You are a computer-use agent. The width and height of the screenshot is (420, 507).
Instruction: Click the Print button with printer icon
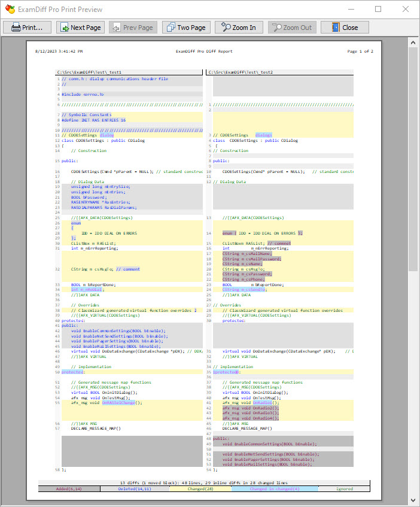27,28
